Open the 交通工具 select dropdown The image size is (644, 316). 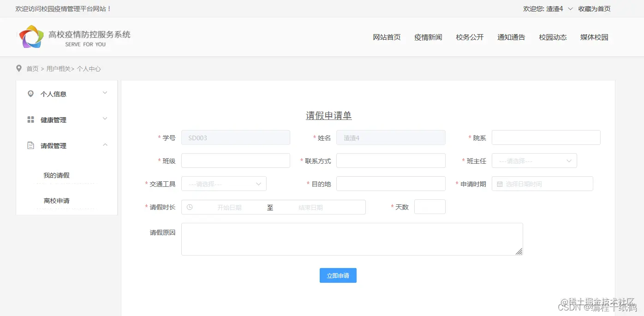pos(224,184)
